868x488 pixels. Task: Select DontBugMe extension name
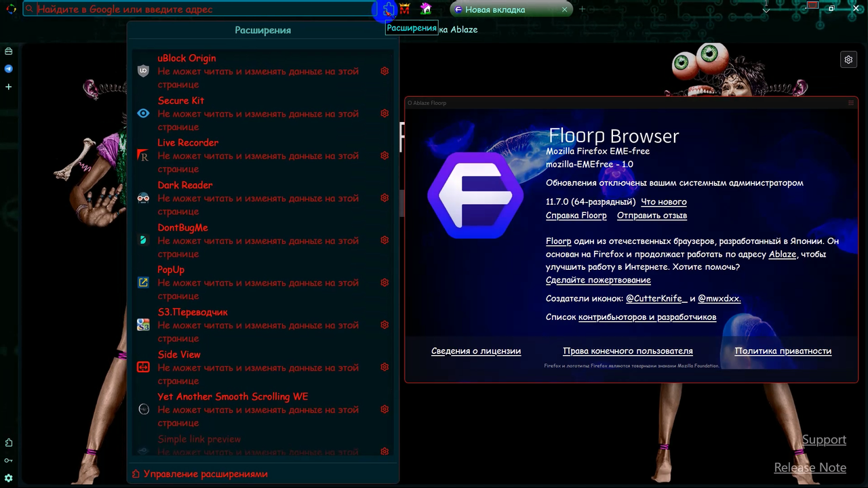tap(182, 228)
